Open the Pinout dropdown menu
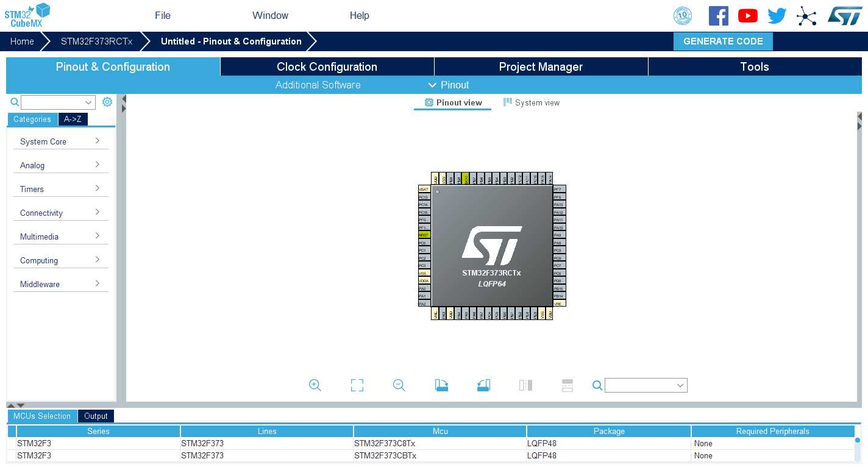The width and height of the screenshot is (868, 470). tap(449, 85)
